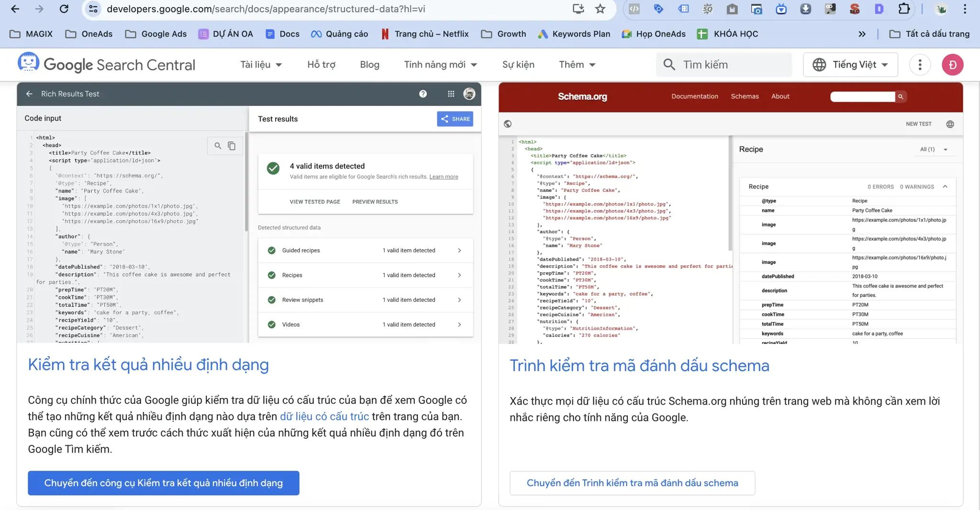This screenshot has height=510, width=980.
Task: Open site information icon in address bar
Action: pos(93,9)
